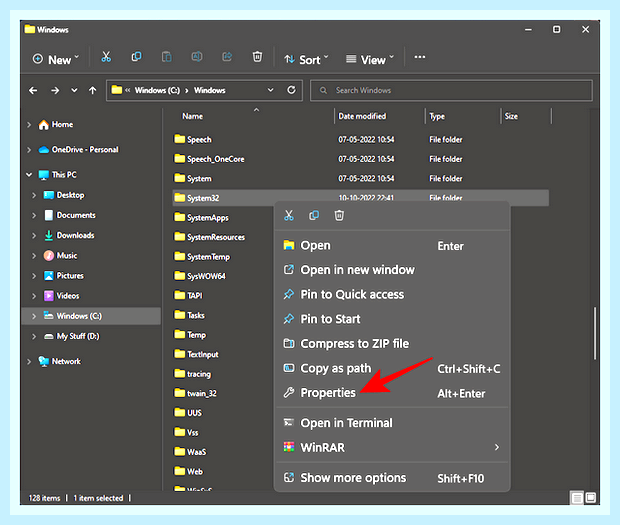This screenshot has height=525, width=620.
Task: Open the See more ellipsis menu
Action: click(420, 57)
